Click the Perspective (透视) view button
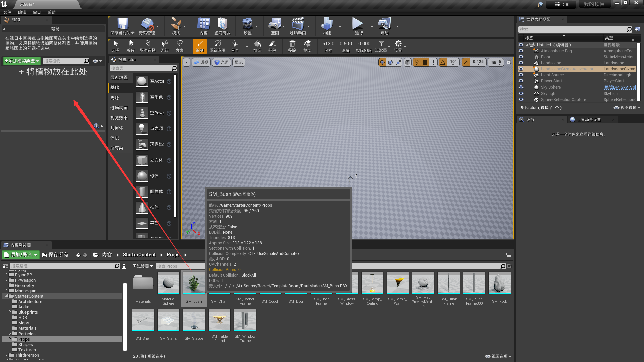The width and height of the screenshot is (644, 362). [201, 62]
